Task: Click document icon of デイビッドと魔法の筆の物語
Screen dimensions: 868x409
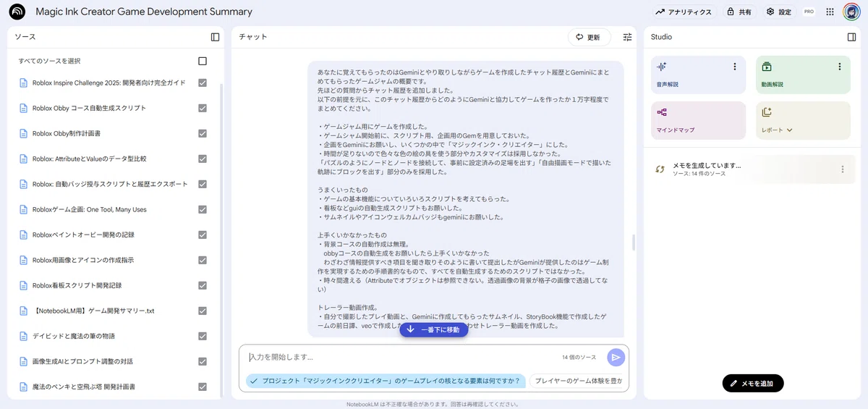Action: pyautogui.click(x=23, y=336)
